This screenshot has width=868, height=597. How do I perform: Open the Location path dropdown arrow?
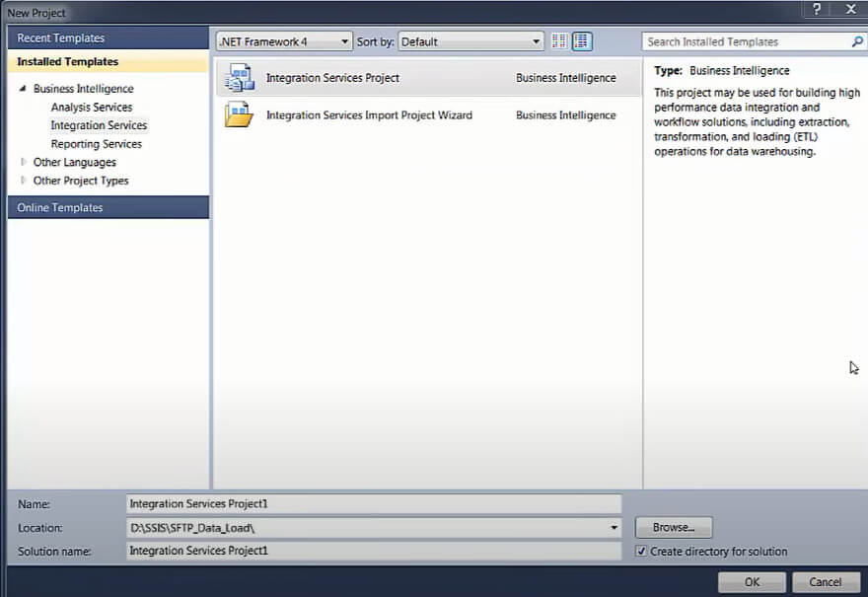[614, 528]
